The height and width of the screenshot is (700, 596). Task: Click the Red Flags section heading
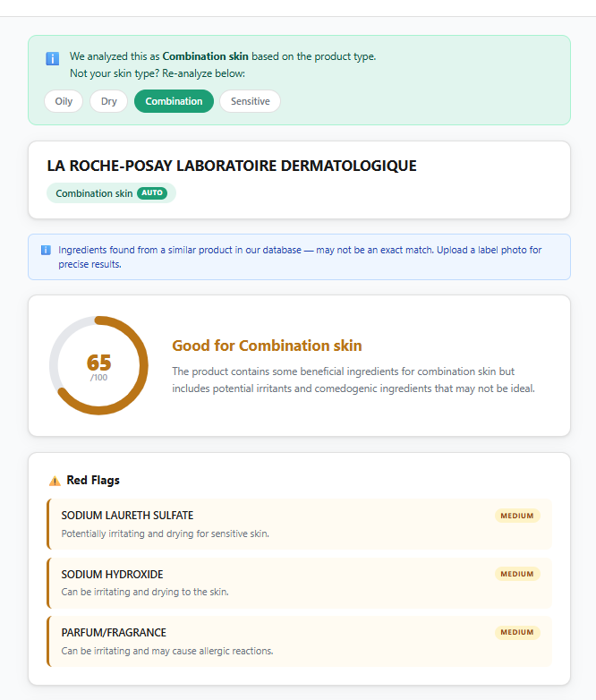point(93,481)
